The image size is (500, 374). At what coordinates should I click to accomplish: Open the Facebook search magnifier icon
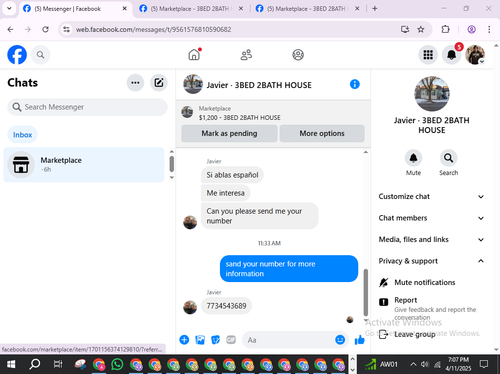click(x=40, y=55)
